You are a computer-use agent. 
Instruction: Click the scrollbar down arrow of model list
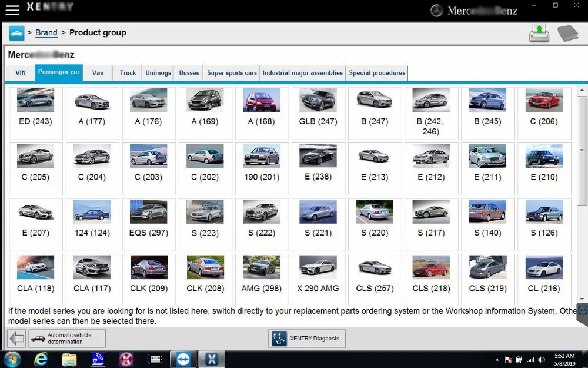(582, 299)
